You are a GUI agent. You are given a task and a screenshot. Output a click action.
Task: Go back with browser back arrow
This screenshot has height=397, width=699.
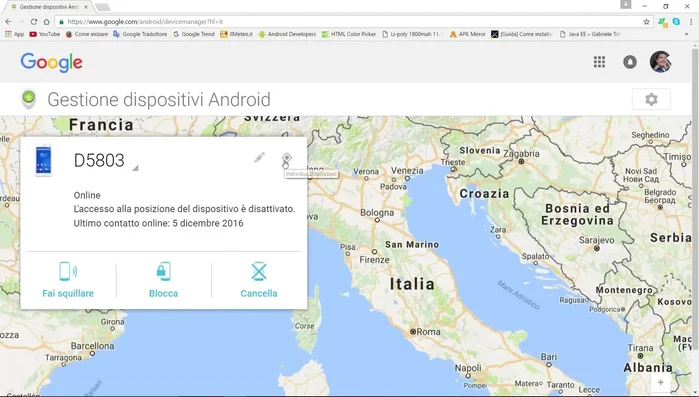[8, 21]
